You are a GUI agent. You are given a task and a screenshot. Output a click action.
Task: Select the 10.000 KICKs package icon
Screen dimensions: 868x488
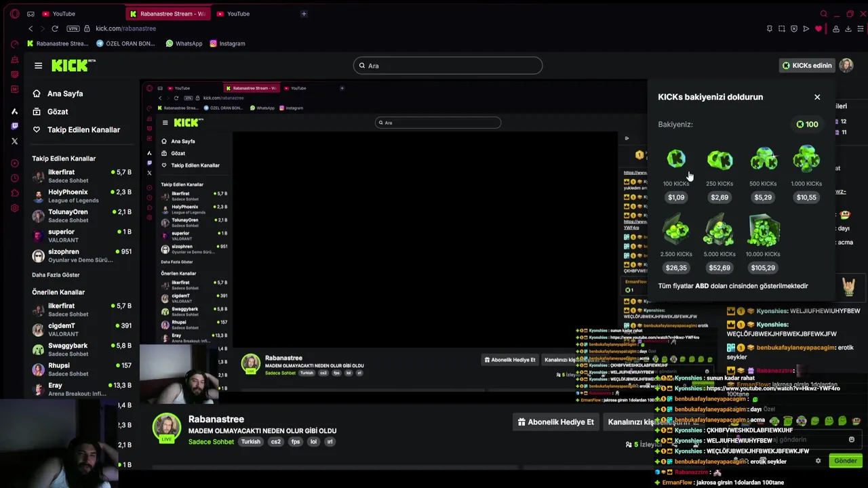tap(763, 230)
